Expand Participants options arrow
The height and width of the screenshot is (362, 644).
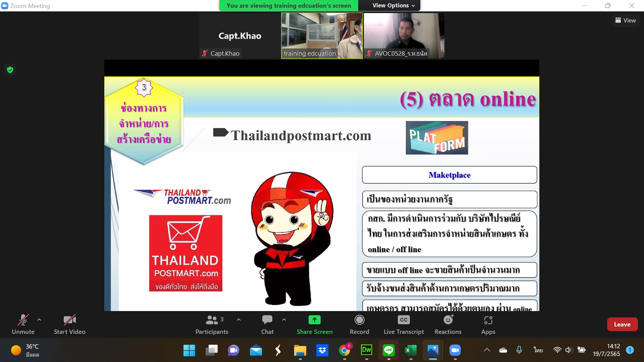point(239,320)
